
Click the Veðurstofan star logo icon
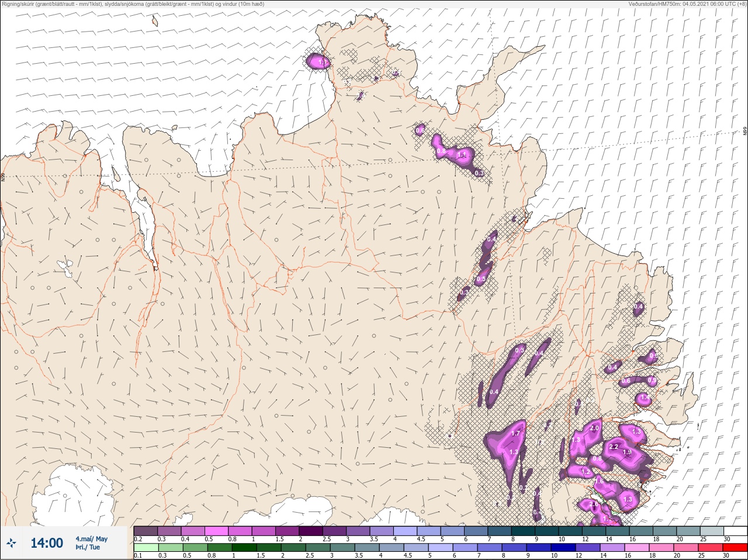[12, 543]
